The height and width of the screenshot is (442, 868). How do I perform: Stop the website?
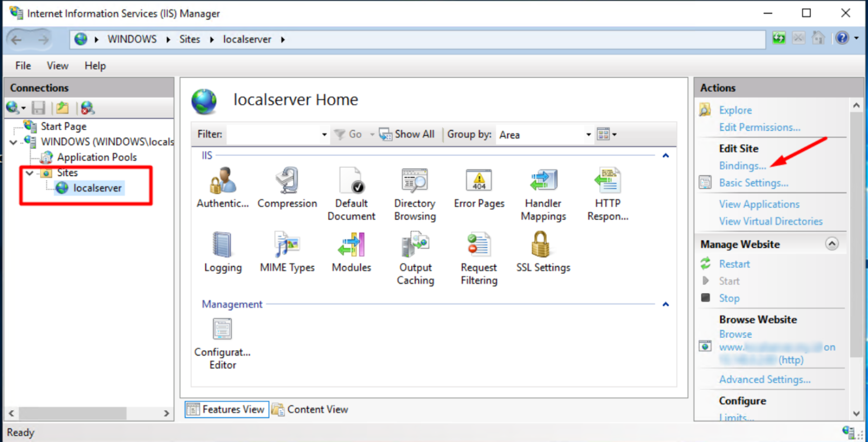(729, 298)
